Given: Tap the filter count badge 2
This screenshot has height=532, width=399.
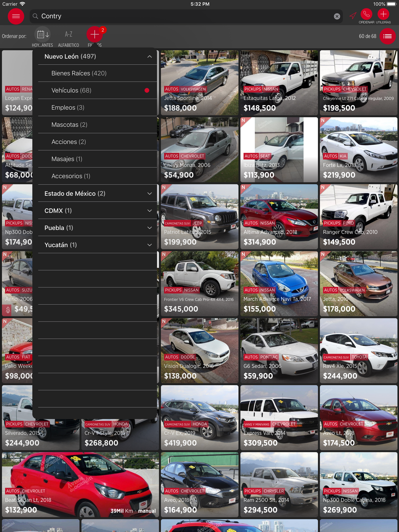Looking at the screenshot, I should (103, 30).
